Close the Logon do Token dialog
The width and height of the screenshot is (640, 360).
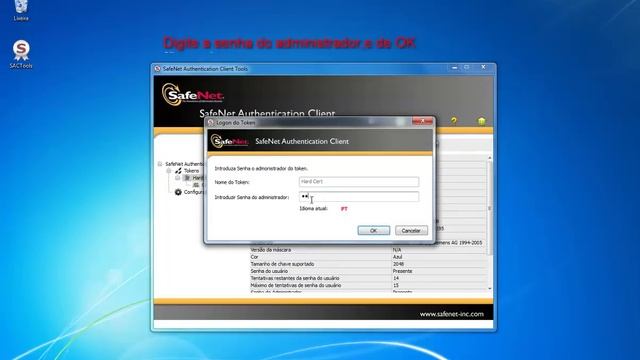click(422, 121)
